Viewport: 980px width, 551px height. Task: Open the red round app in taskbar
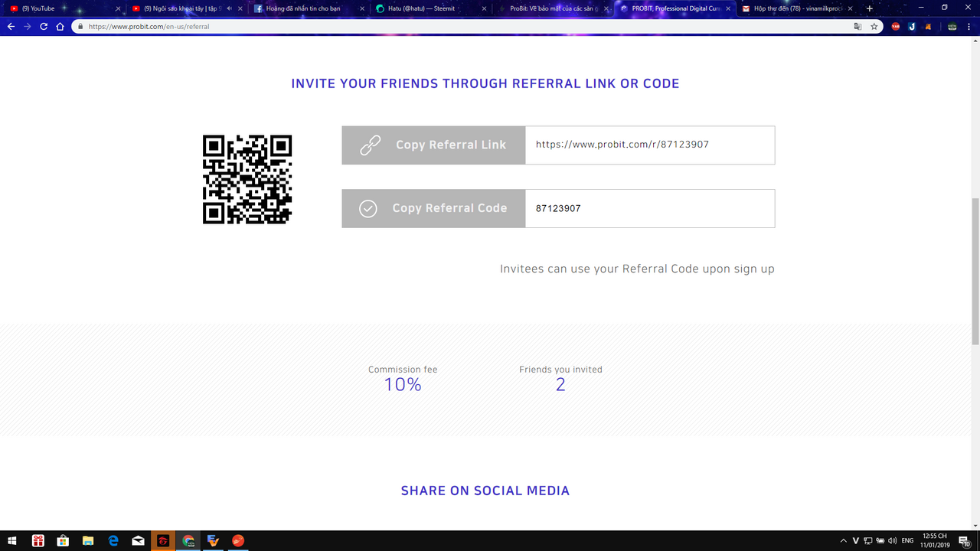pyautogui.click(x=238, y=541)
